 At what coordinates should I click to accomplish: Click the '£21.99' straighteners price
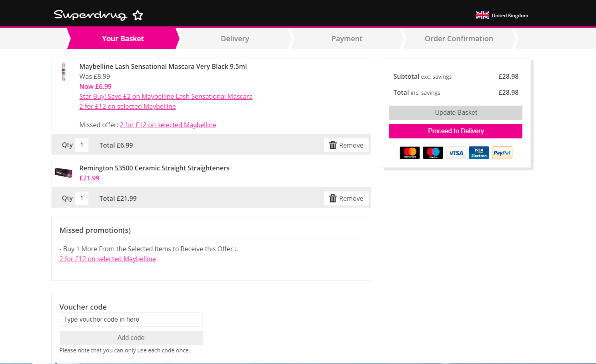click(89, 178)
